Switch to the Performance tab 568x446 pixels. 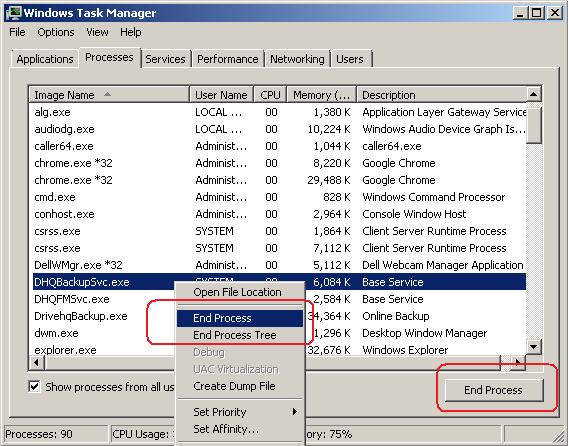pyautogui.click(x=228, y=59)
